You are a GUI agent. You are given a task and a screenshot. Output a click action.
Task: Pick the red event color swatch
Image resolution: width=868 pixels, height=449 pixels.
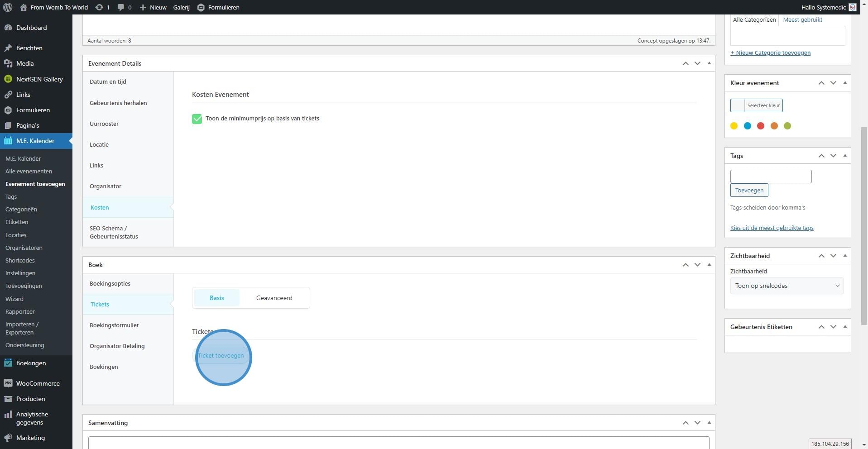[x=761, y=126]
